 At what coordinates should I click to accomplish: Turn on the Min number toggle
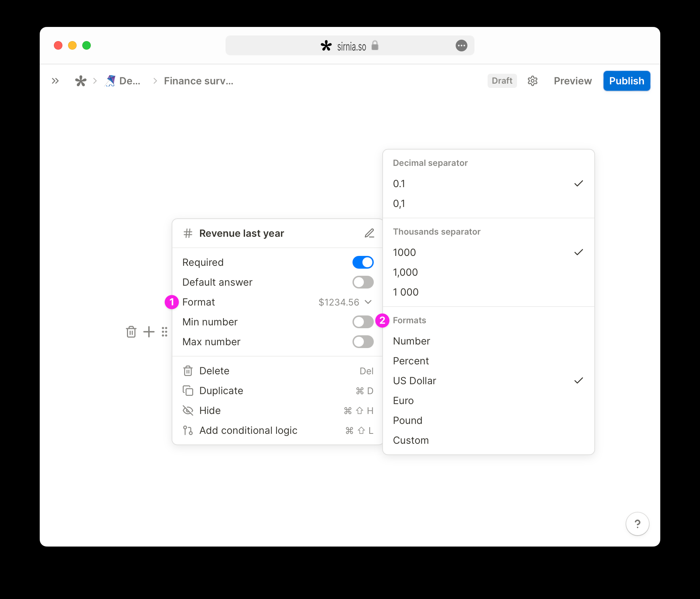(363, 322)
